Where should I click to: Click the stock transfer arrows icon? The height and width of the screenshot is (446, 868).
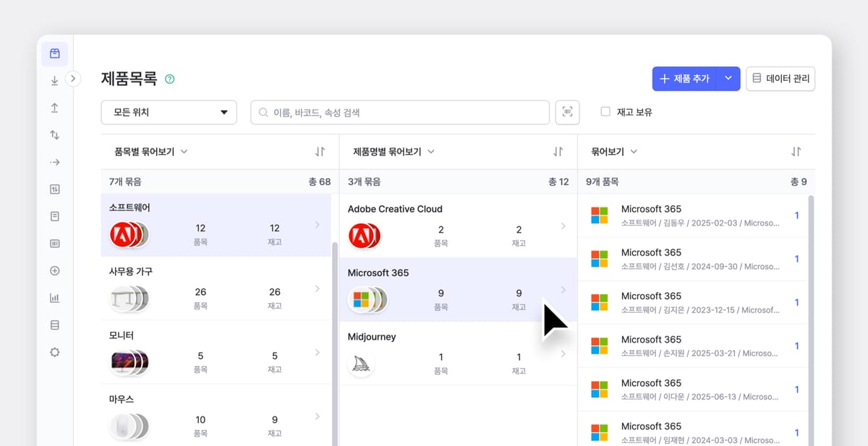click(54, 134)
